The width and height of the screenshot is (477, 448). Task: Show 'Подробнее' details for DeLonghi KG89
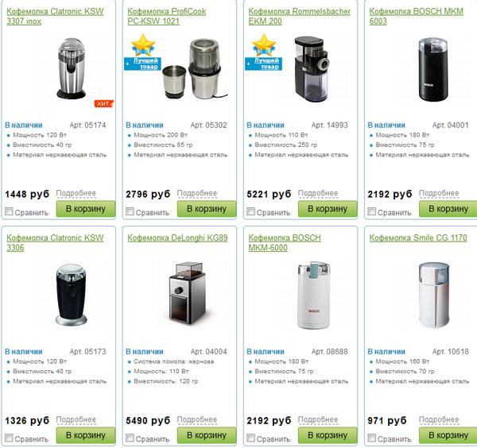[x=197, y=419]
